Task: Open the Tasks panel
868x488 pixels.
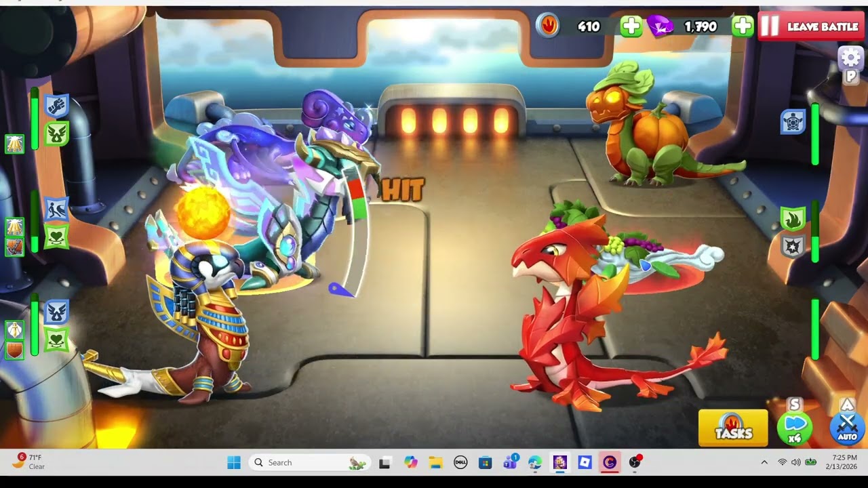Action: (x=733, y=428)
